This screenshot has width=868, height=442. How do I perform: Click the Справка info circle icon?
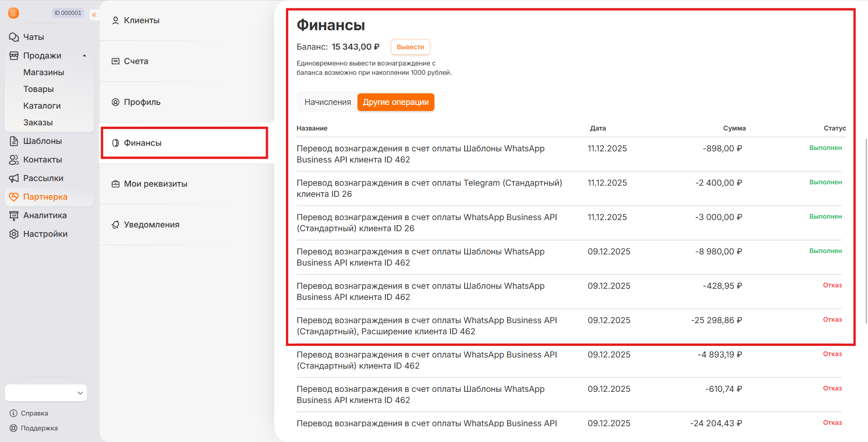[x=13, y=413]
